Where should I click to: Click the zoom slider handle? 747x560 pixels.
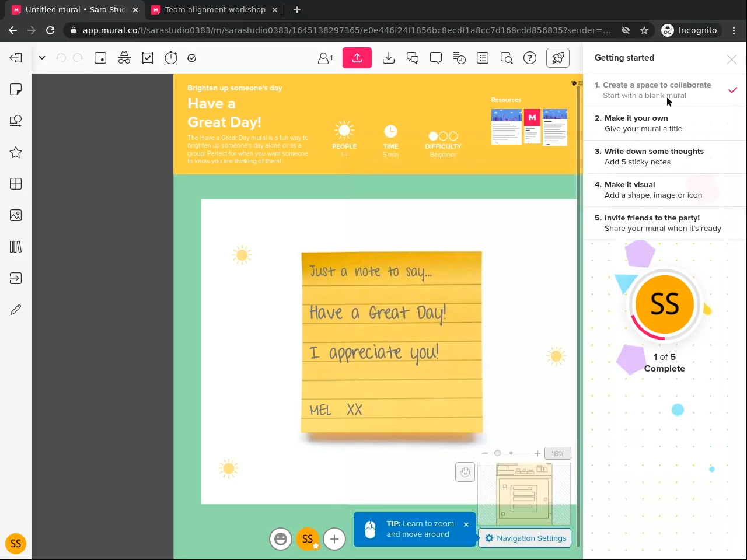click(x=497, y=453)
